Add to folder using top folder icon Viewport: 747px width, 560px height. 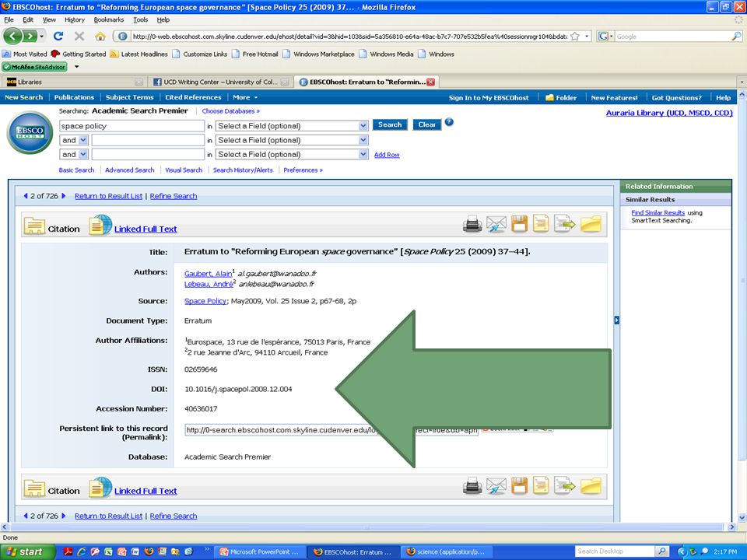591,224
